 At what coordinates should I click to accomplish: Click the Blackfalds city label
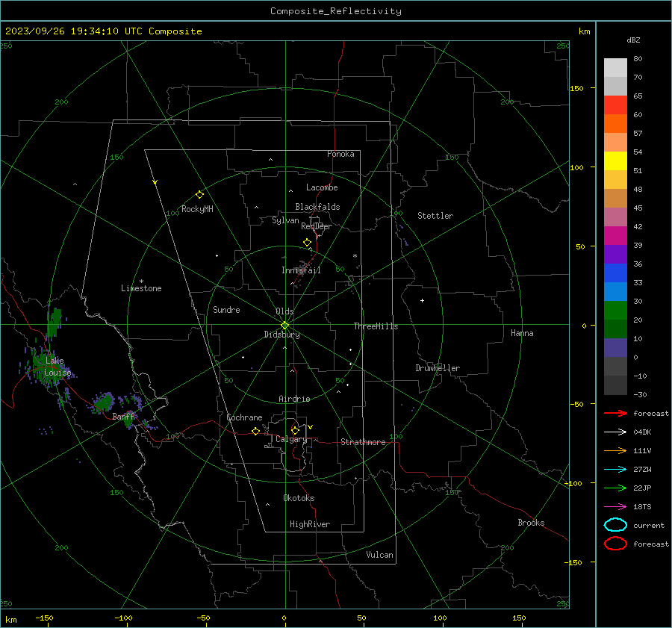pyautogui.click(x=317, y=207)
